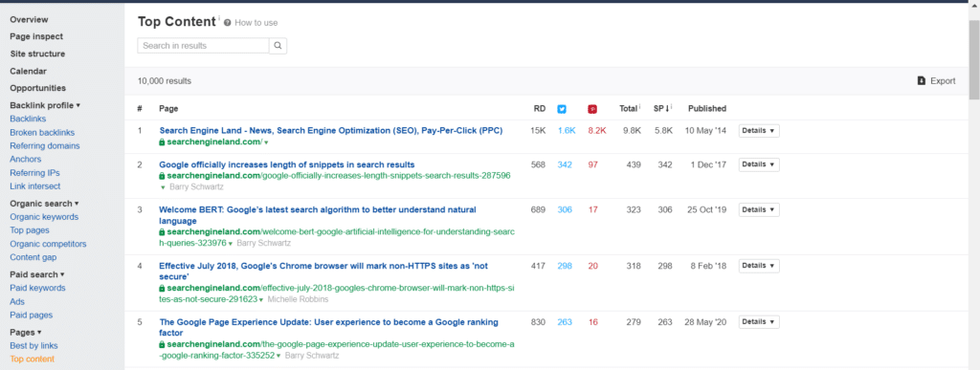Collapse the Backlink profile section

pyautogui.click(x=45, y=105)
